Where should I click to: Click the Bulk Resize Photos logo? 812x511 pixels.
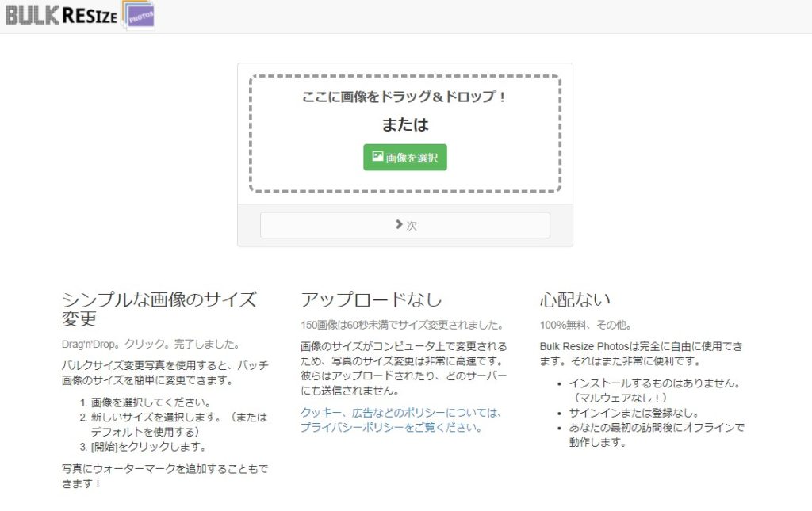(x=80, y=15)
